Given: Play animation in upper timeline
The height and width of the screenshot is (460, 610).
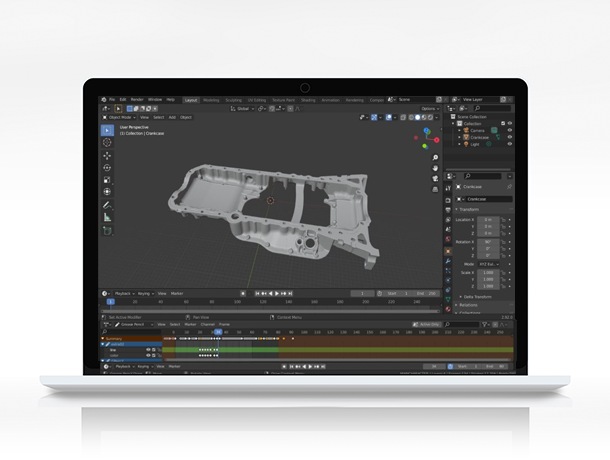Looking at the screenshot, I should click(277, 293).
